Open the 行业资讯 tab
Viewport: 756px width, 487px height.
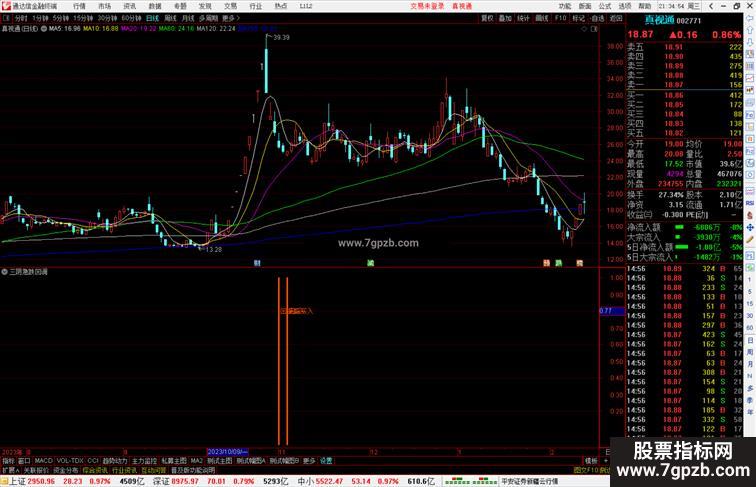[125, 470]
